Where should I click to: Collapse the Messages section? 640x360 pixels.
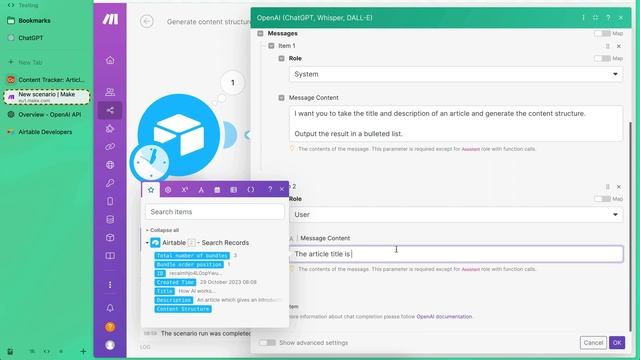pyautogui.click(x=260, y=33)
